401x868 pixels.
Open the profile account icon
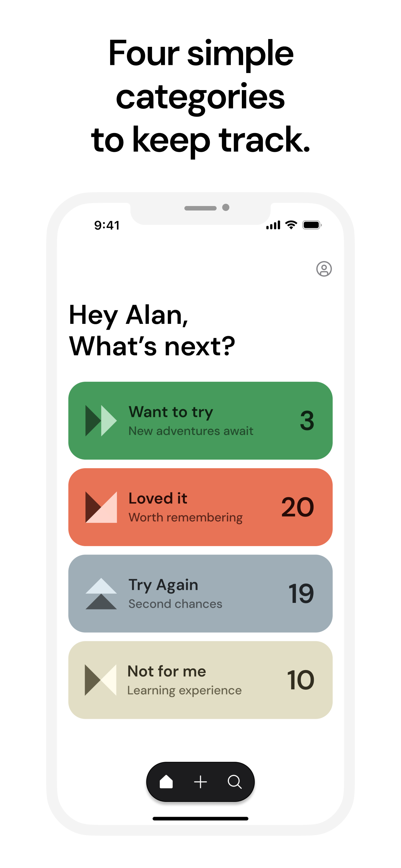(324, 269)
